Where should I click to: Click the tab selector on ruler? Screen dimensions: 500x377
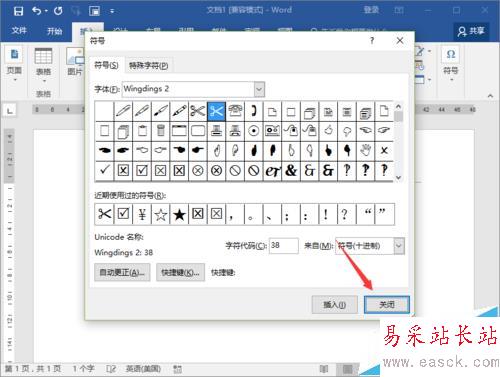click(10, 110)
